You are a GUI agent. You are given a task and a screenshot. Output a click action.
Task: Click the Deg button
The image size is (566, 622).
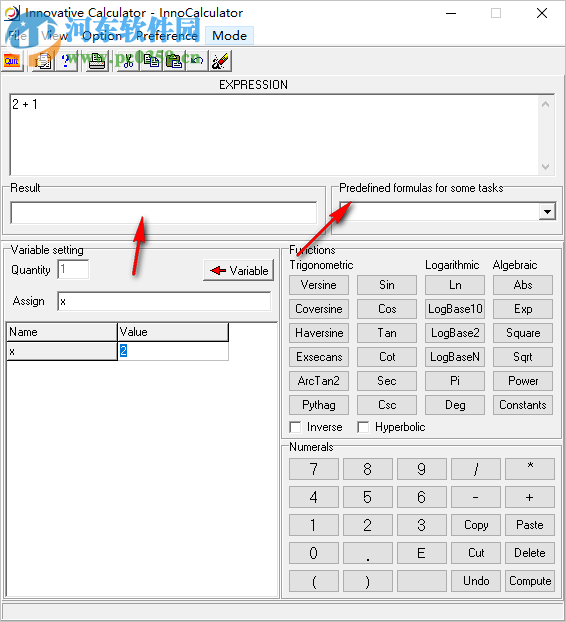(x=455, y=405)
